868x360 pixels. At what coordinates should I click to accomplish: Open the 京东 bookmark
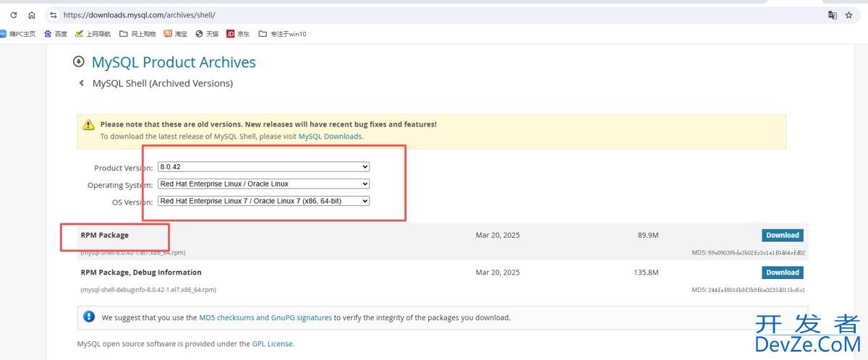pyautogui.click(x=238, y=34)
